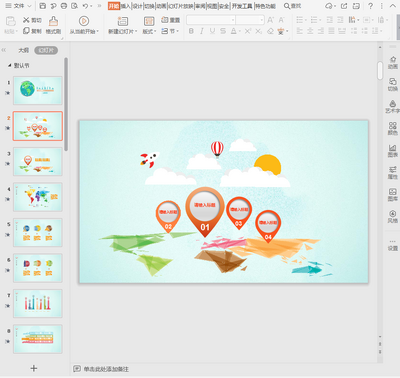
Task: Toggle Slides (幻灯片) view in left pane
Action: point(46,50)
